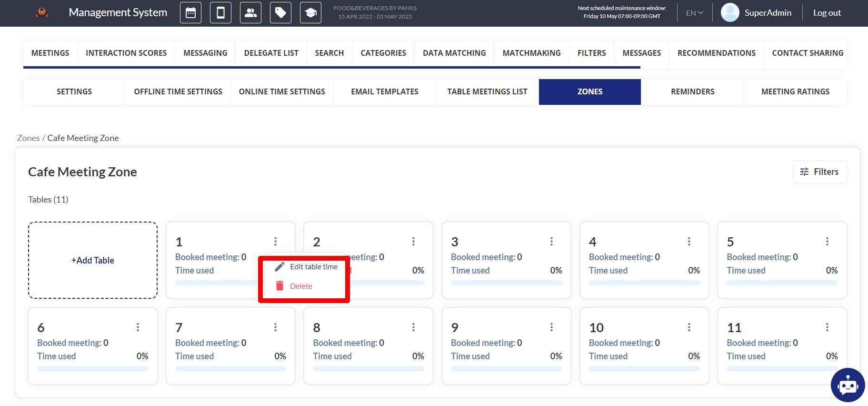Click the tag icon in the header

(x=280, y=13)
